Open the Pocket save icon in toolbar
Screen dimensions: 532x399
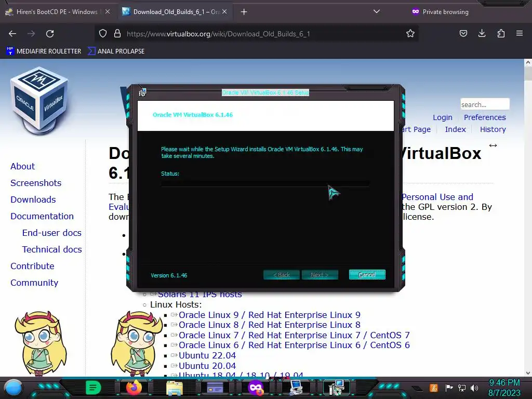tap(463, 33)
